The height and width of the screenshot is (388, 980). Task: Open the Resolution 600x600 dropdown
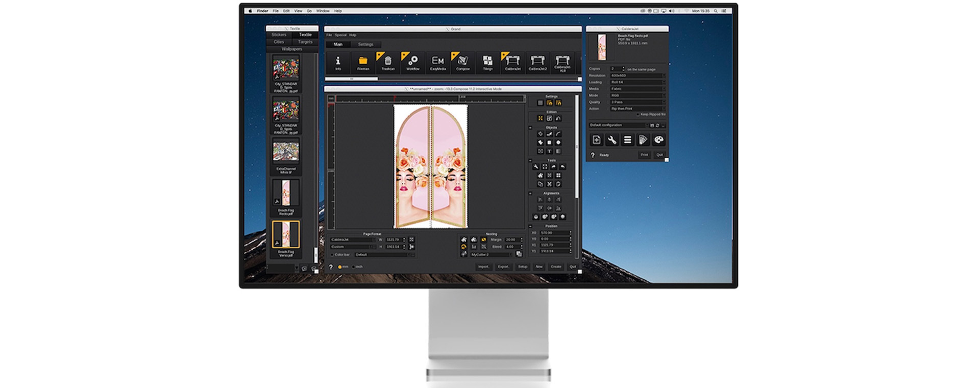638,76
